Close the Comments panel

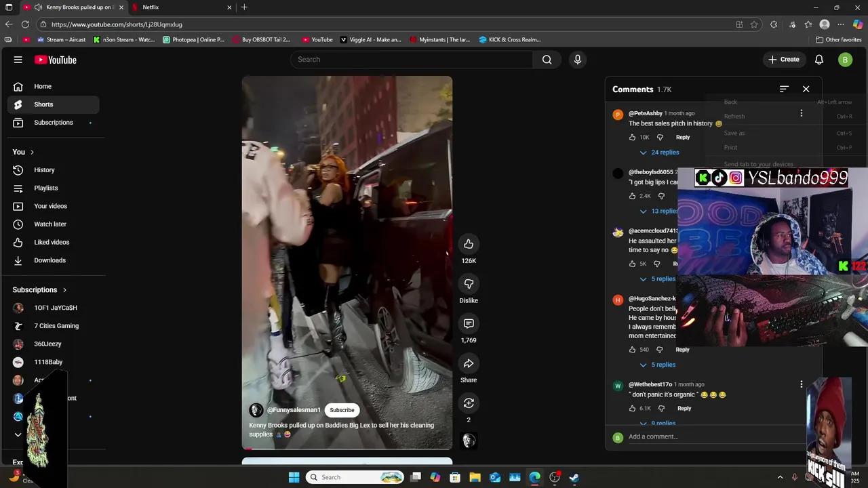point(806,89)
